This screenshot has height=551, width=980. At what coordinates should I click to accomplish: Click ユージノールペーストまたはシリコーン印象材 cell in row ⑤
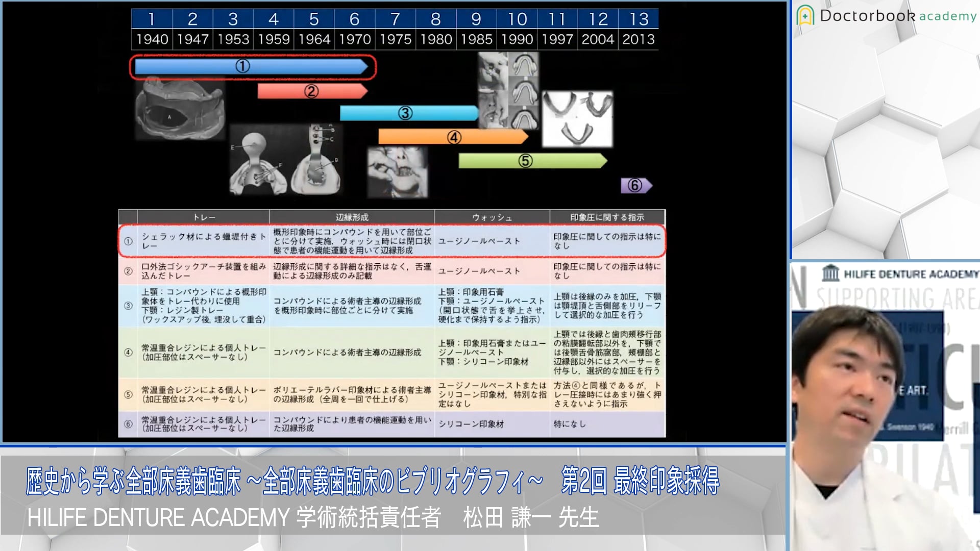492,394
